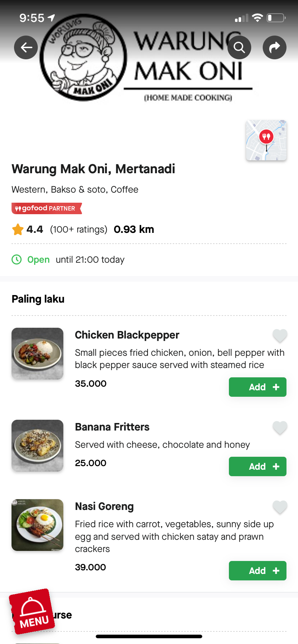298x644 pixels.
Task: Add Nasi Goreng to the order
Action: [258, 571]
